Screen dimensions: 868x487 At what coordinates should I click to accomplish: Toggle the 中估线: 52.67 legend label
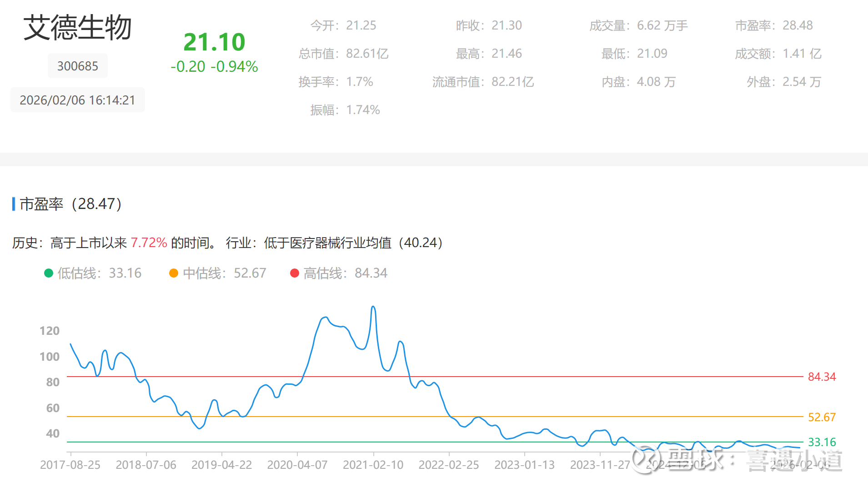tap(224, 273)
